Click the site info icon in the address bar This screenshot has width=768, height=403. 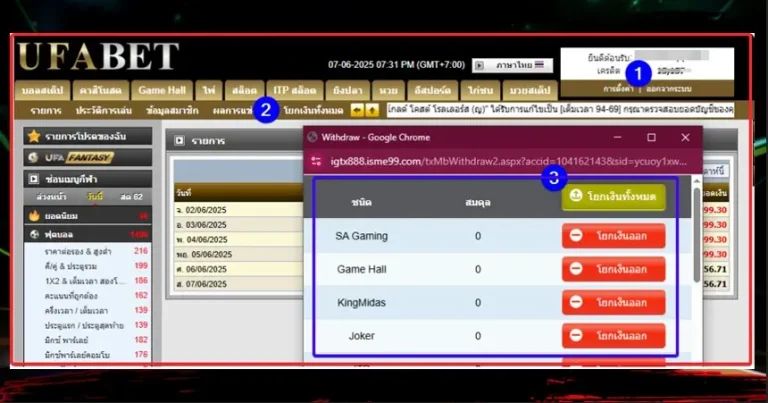coord(316,161)
